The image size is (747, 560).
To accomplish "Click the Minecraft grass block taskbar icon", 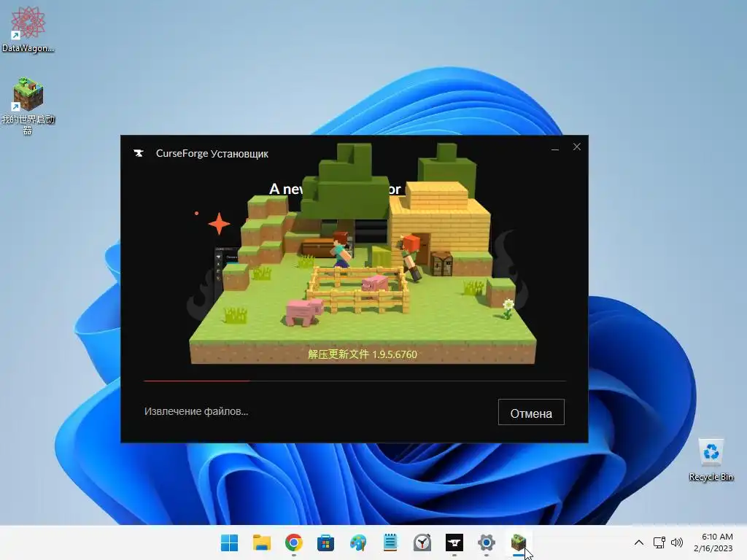I will pyautogui.click(x=519, y=542).
